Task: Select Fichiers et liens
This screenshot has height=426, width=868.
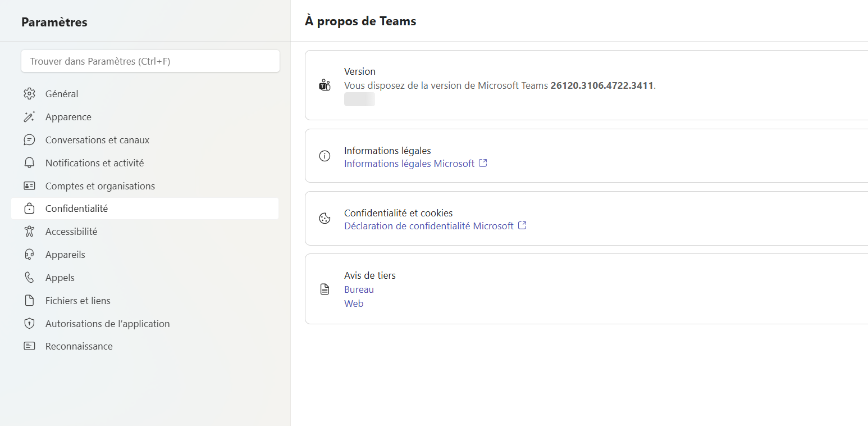Action: 145,301
